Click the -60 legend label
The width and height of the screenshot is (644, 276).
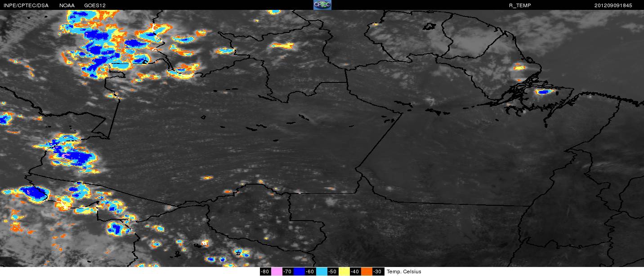coord(310,271)
